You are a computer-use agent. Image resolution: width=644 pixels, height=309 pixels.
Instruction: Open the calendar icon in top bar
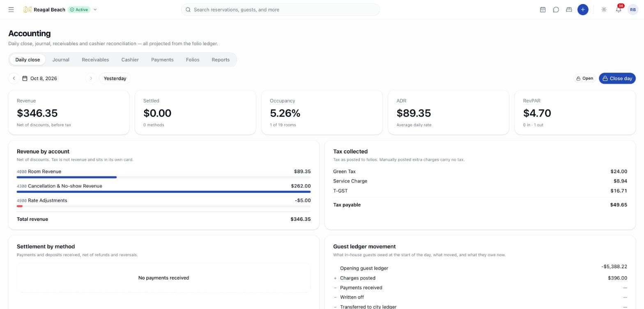tap(543, 9)
